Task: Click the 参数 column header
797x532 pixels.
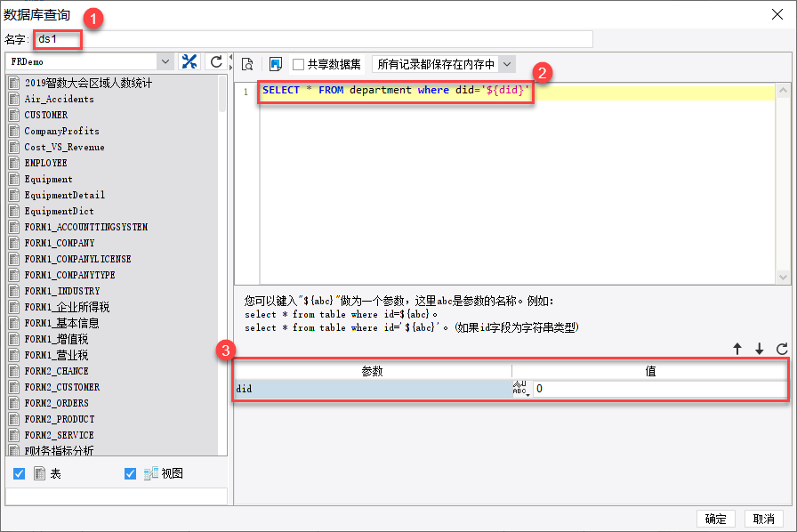Action: (x=372, y=371)
